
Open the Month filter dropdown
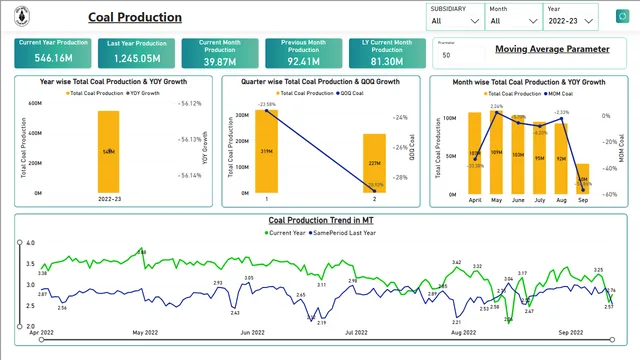[x=514, y=21]
